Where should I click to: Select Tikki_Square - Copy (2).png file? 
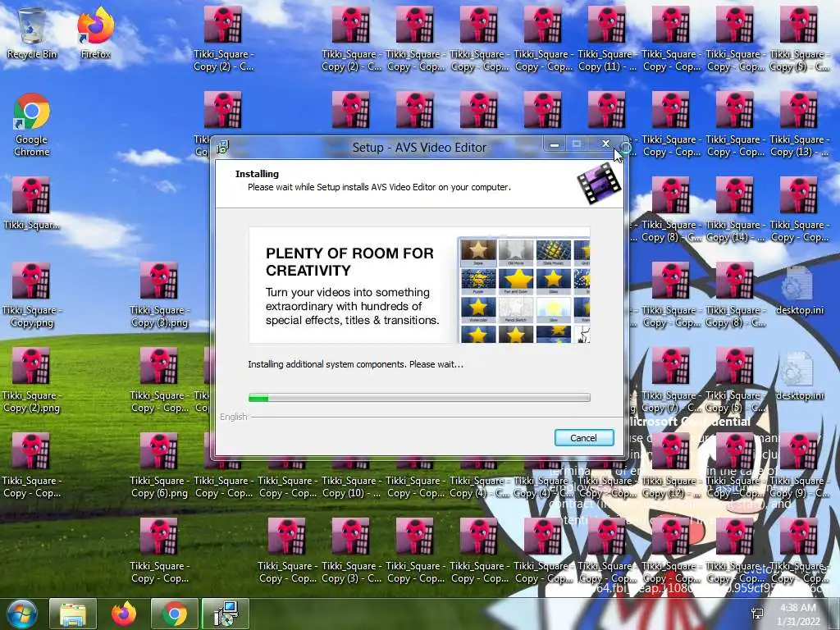[32, 381]
